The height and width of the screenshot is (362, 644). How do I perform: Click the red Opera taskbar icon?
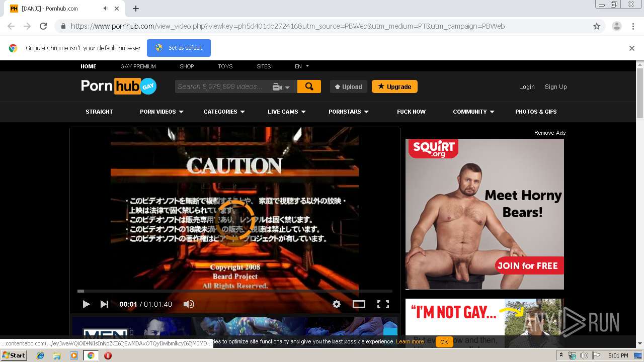(108, 355)
